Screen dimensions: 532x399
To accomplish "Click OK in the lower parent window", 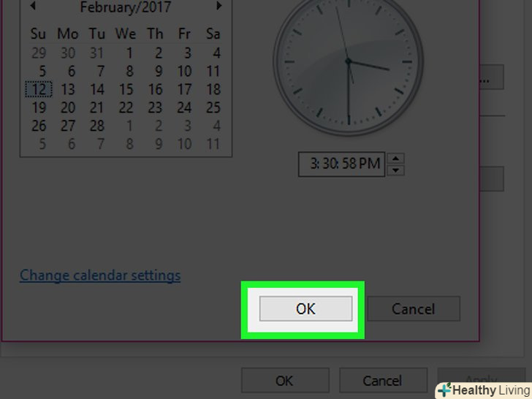I will click(285, 380).
